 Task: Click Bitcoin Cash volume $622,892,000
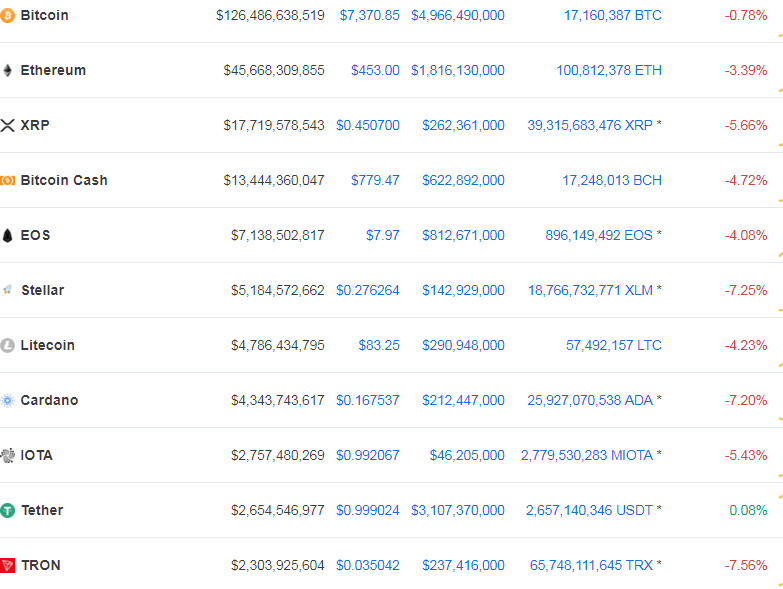pos(463,180)
